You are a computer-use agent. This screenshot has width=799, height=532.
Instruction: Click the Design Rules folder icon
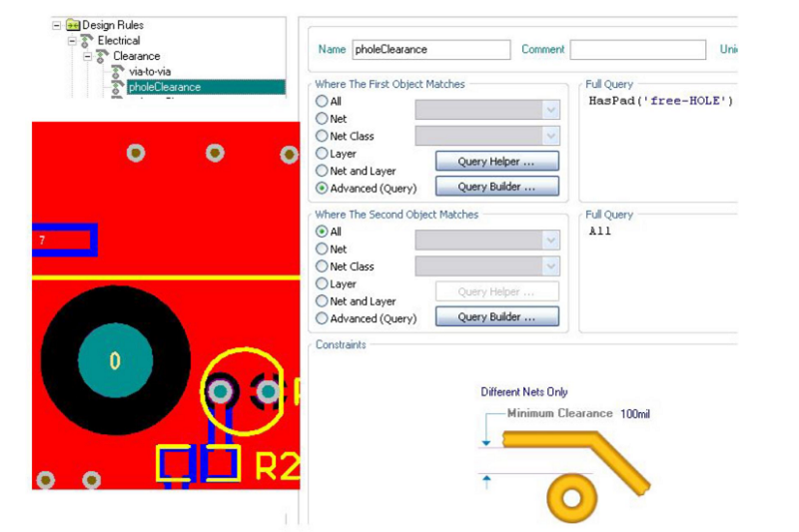click(x=73, y=25)
